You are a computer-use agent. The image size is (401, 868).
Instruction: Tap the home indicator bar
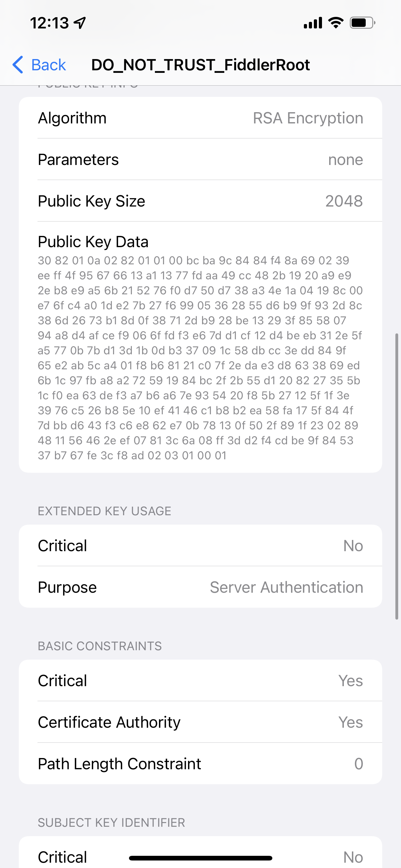tap(200, 858)
